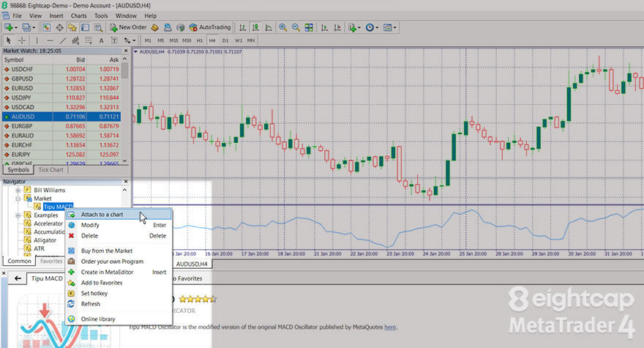The image size is (644, 348).
Task: Select the AUDUSD,H4 chart tab
Action: tap(192, 264)
